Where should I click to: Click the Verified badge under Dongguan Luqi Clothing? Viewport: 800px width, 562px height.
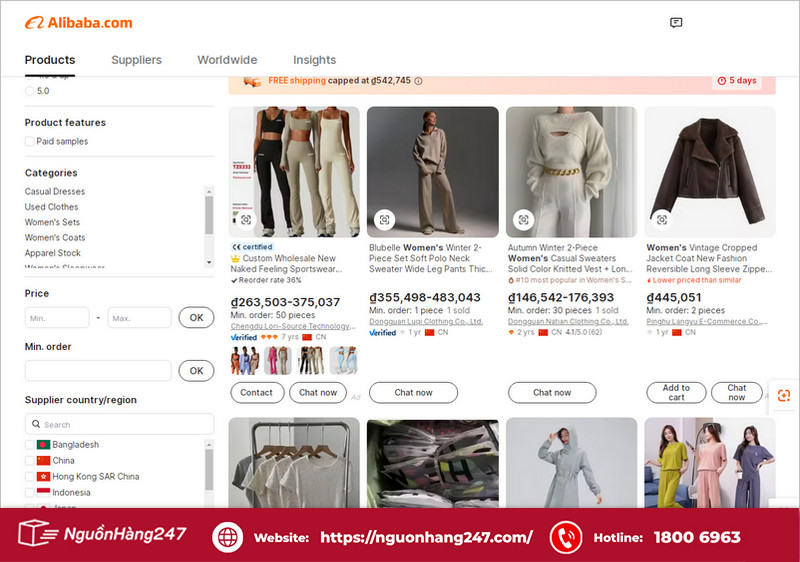382,333
